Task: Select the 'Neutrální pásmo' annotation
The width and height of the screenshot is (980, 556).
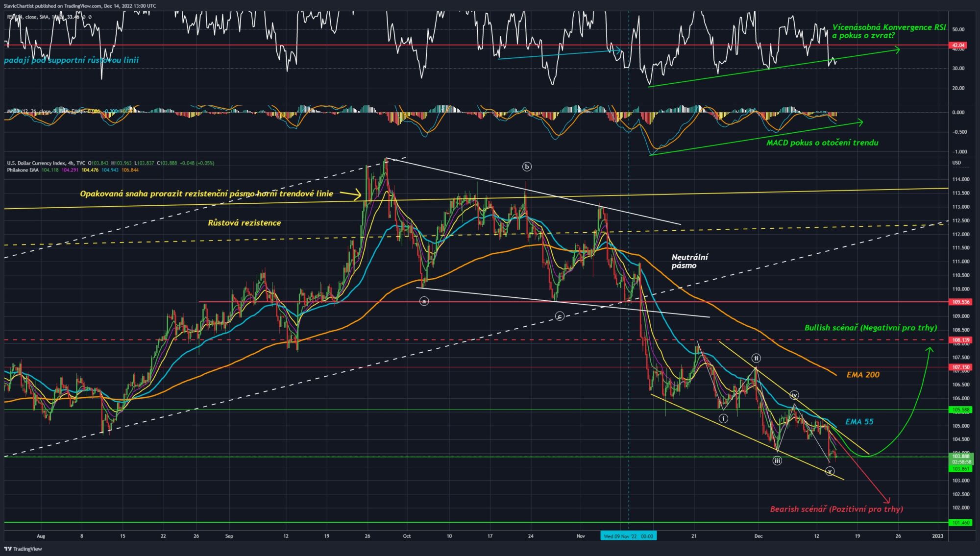Action: 689,261
